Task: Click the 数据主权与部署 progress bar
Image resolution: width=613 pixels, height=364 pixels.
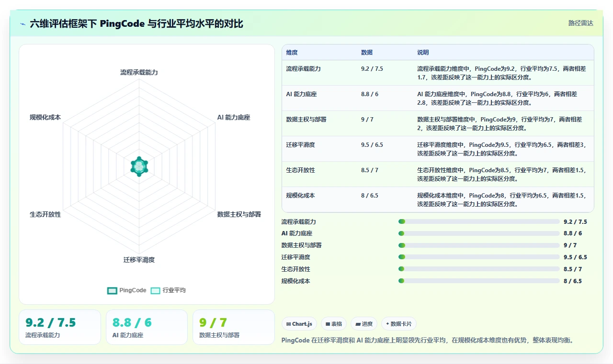Action: [479, 245]
